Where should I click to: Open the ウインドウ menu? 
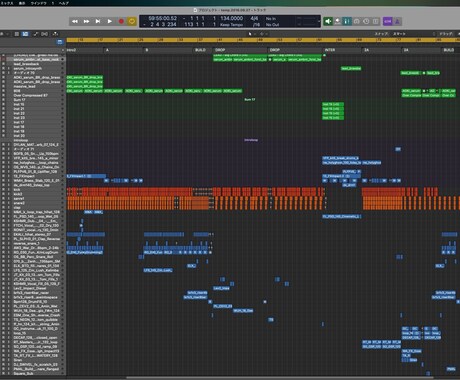39,3
